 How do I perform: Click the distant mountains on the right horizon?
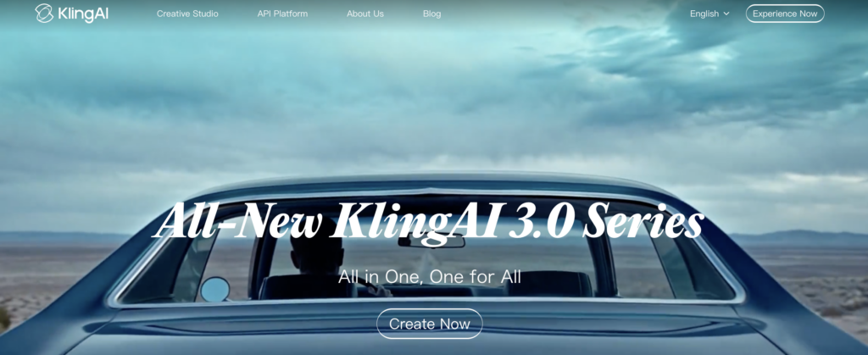[x=797, y=238]
